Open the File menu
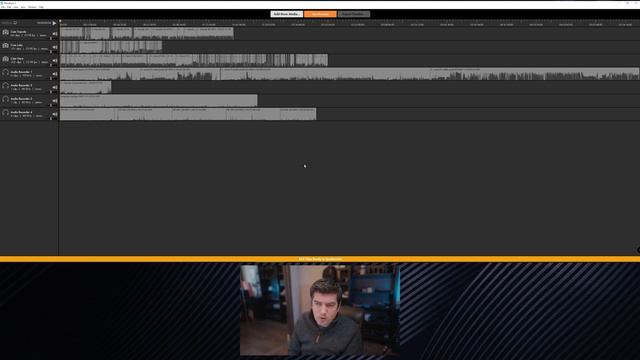640x360 pixels. click(3, 7)
